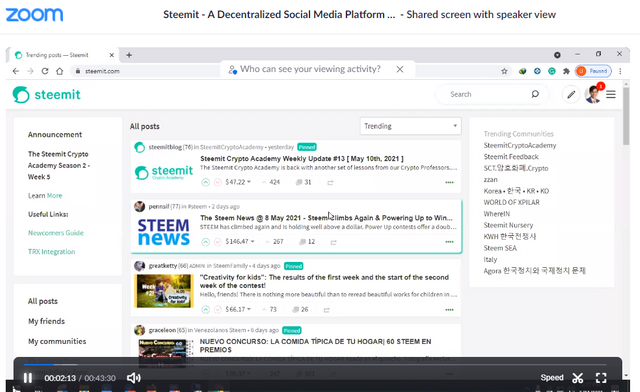Screen dimensions: 640x392
Task: Open Steemit Crypto Academy Weekly Update #13 title
Action: [x=302, y=158]
